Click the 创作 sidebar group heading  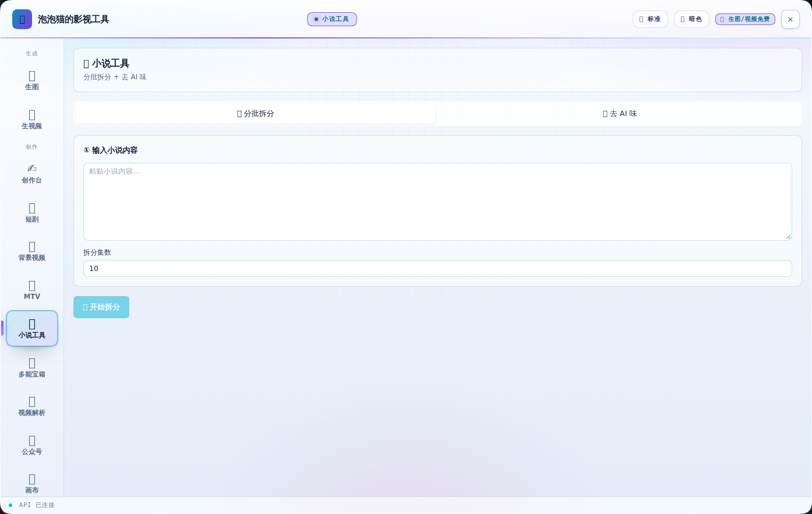[x=31, y=147]
